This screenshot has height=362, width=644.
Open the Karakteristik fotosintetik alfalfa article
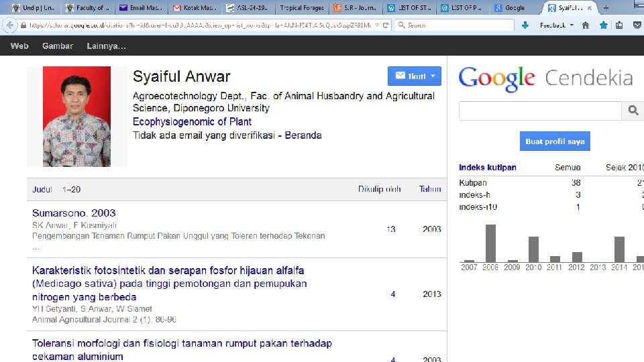pos(169,284)
